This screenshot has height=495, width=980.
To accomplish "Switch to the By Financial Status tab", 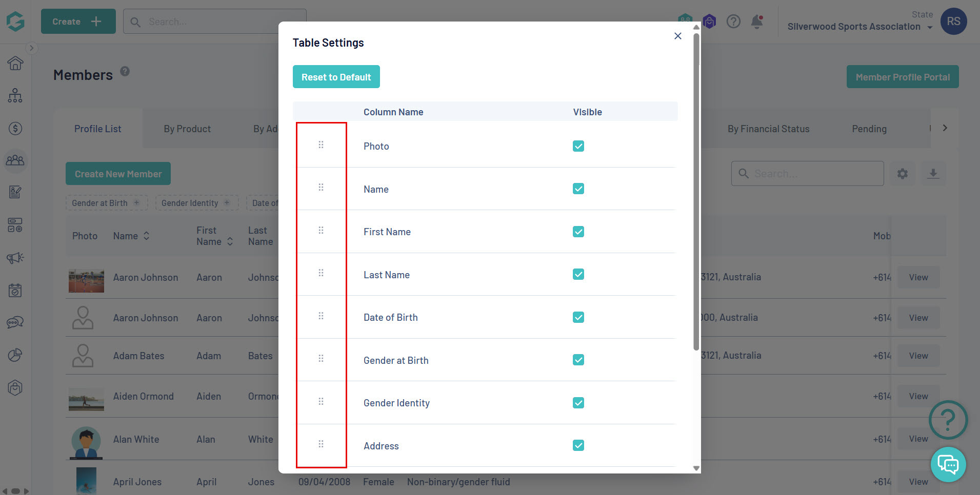I will (768, 129).
